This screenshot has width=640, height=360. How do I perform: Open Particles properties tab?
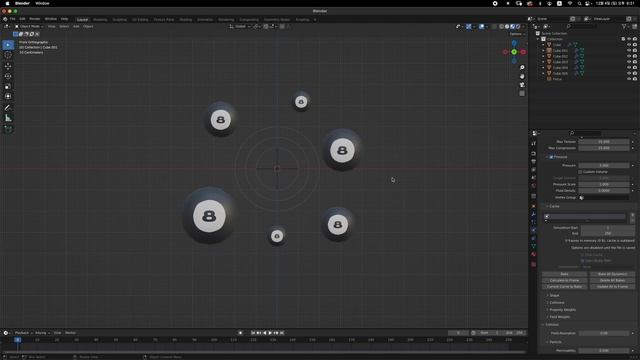(533, 222)
